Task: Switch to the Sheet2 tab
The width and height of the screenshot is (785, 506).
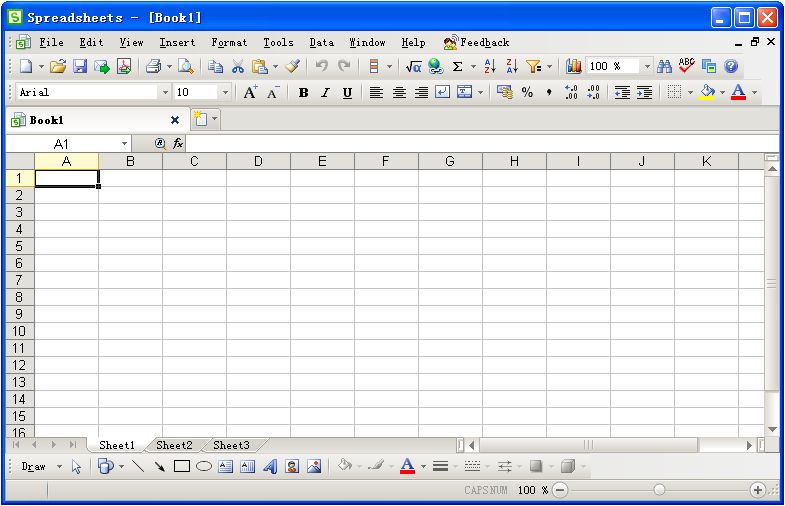Action: (174, 445)
